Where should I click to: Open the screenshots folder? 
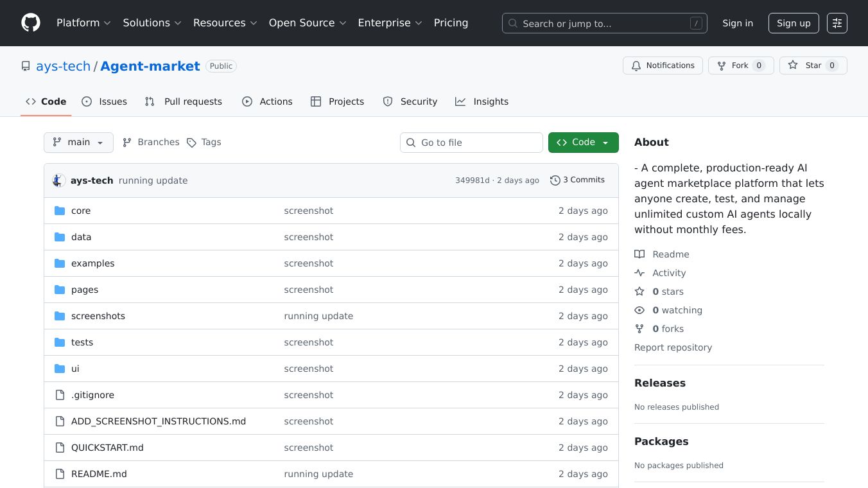(98, 316)
